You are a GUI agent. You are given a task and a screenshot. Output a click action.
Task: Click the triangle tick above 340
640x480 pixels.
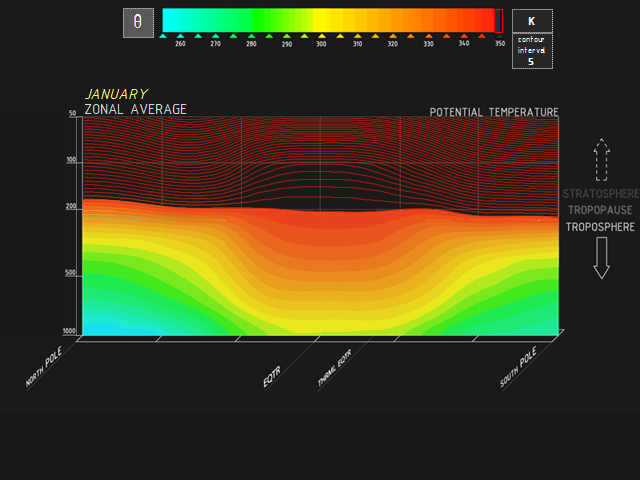pyautogui.click(x=464, y=35)
